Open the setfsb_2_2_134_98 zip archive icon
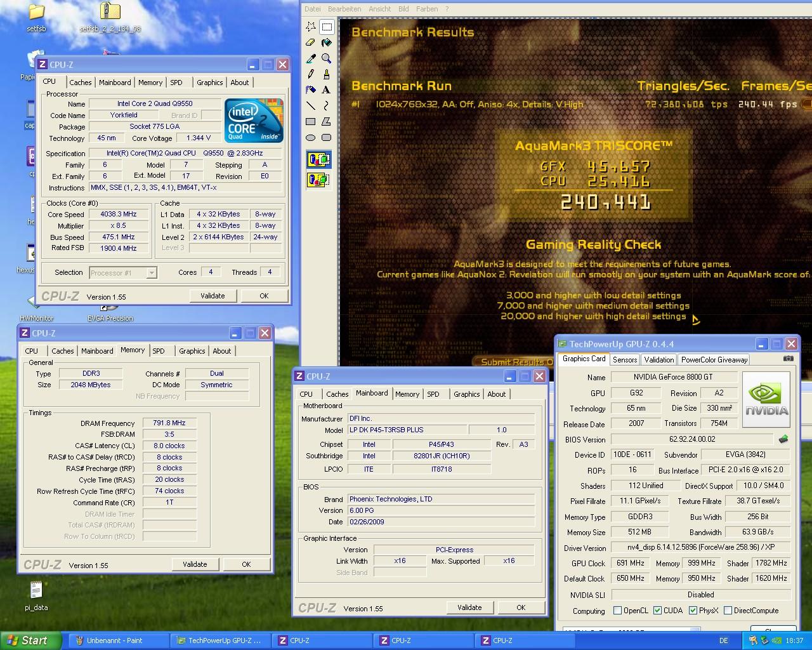Image resolution: width=812 pixels, height=650 pixels. click(x=110, y=17)
